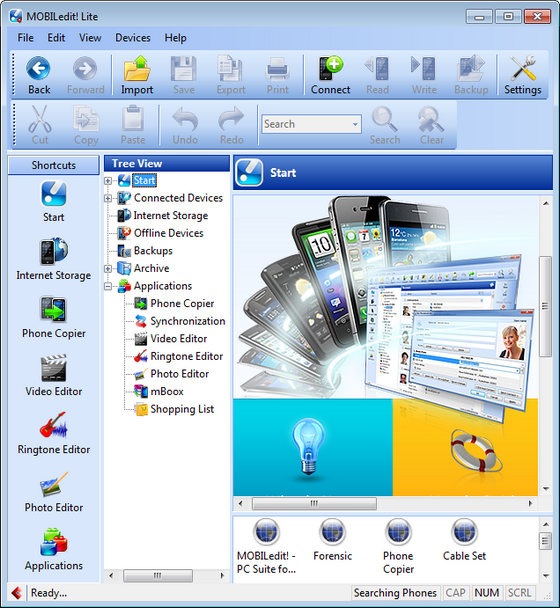Click the tree view scroll right arrow

222,575
